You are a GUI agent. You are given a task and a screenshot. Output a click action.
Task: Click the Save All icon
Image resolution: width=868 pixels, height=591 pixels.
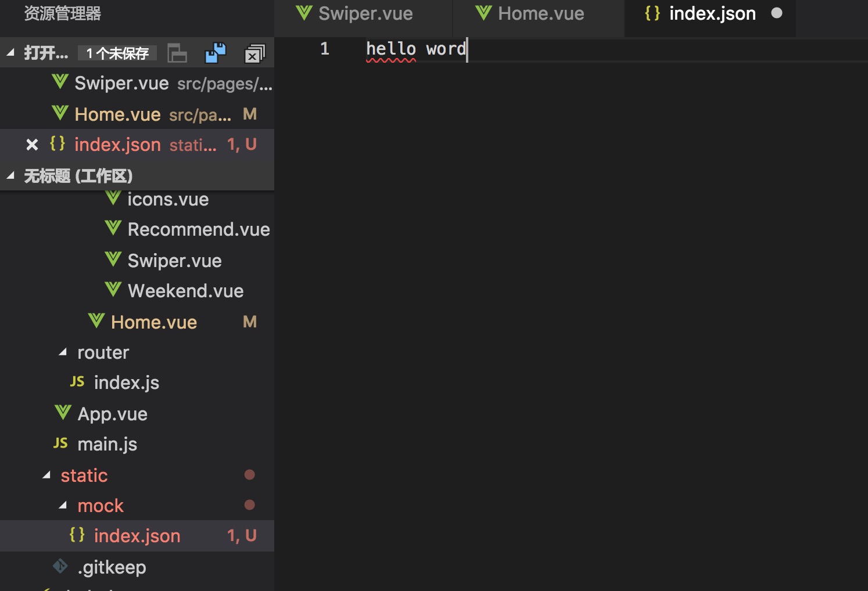tap(216, 53)
